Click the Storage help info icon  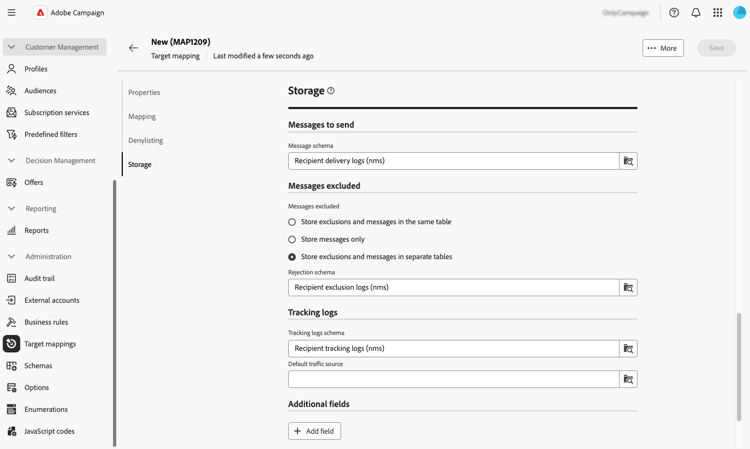tap(331, 91)
